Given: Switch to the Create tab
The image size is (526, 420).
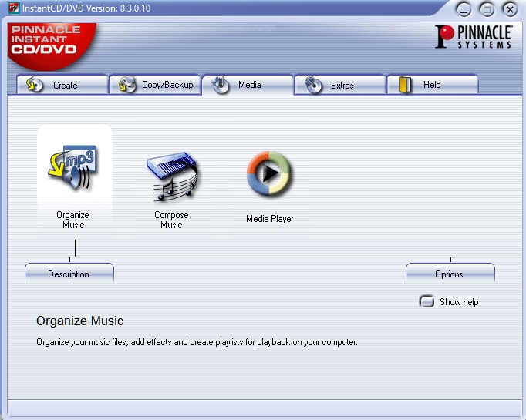Looking at the screenshot, I should 62,85.
